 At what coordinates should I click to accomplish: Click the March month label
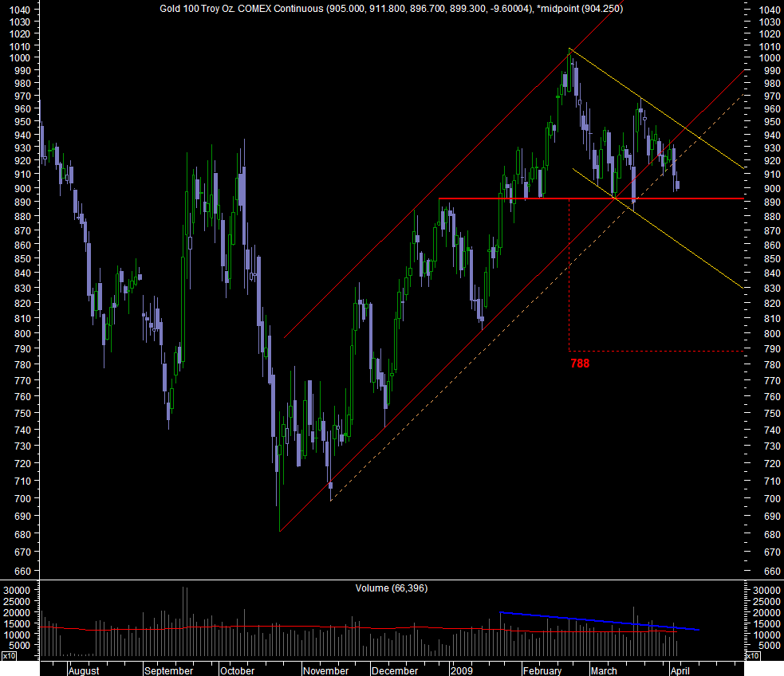click(x=604, y=670)
